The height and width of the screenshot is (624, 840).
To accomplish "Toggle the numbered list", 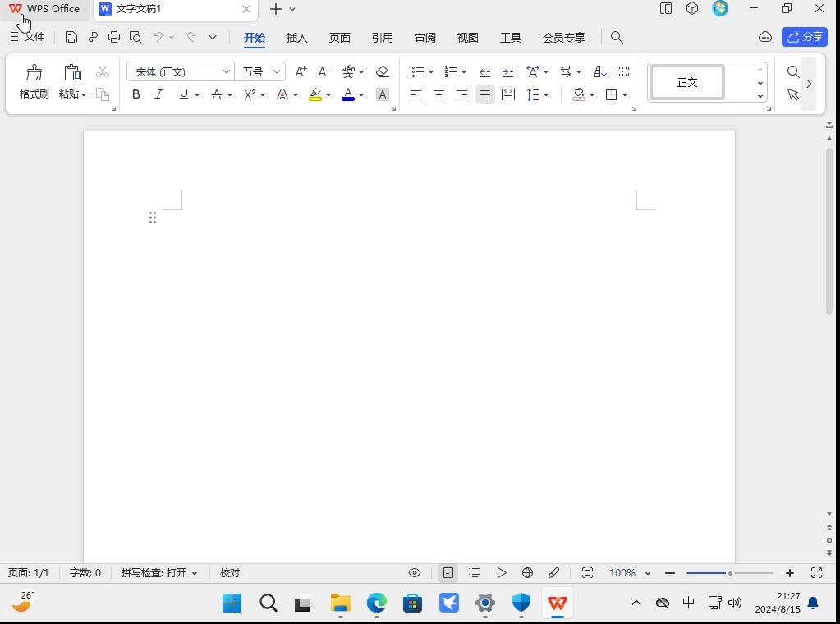I will (x=450, y=71).
